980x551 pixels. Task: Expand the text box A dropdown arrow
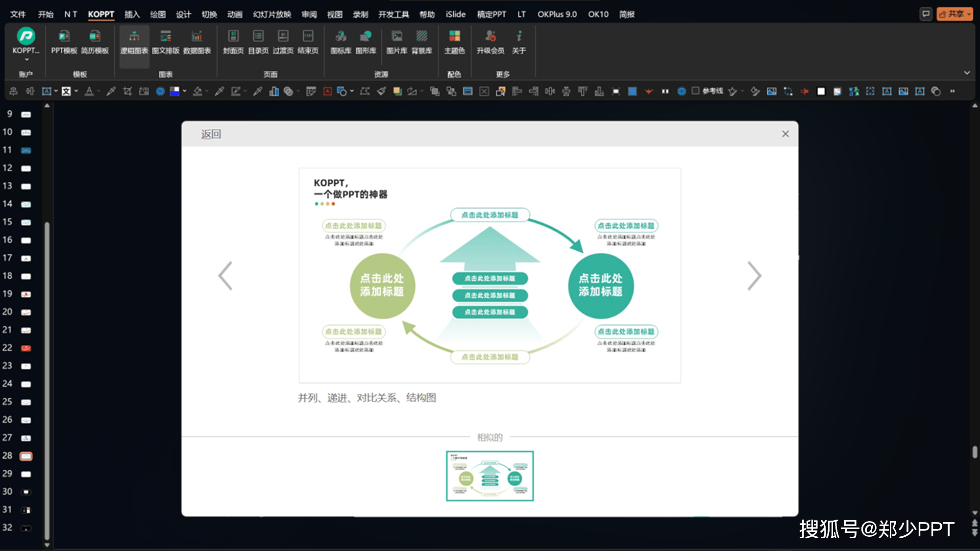pos(56,91)
